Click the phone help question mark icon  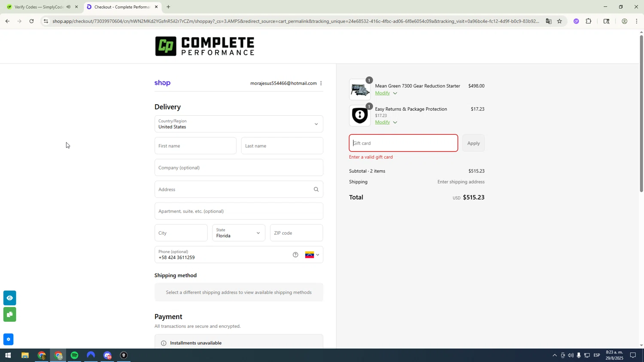(x=295, y=255)
